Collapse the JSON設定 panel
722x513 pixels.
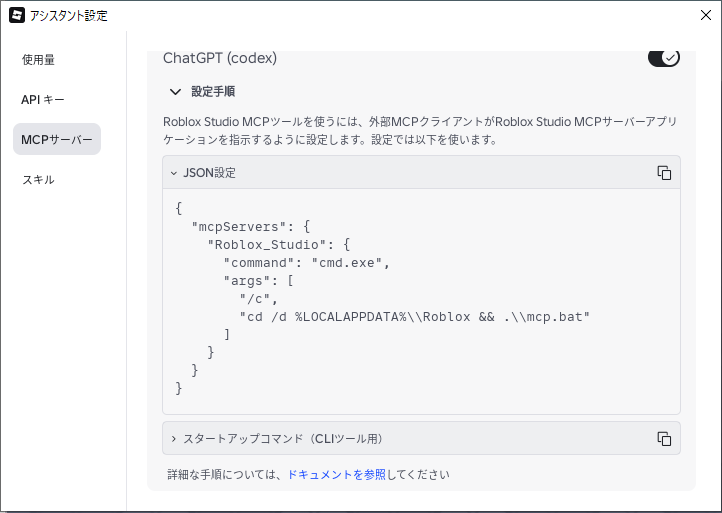[174, 173]
